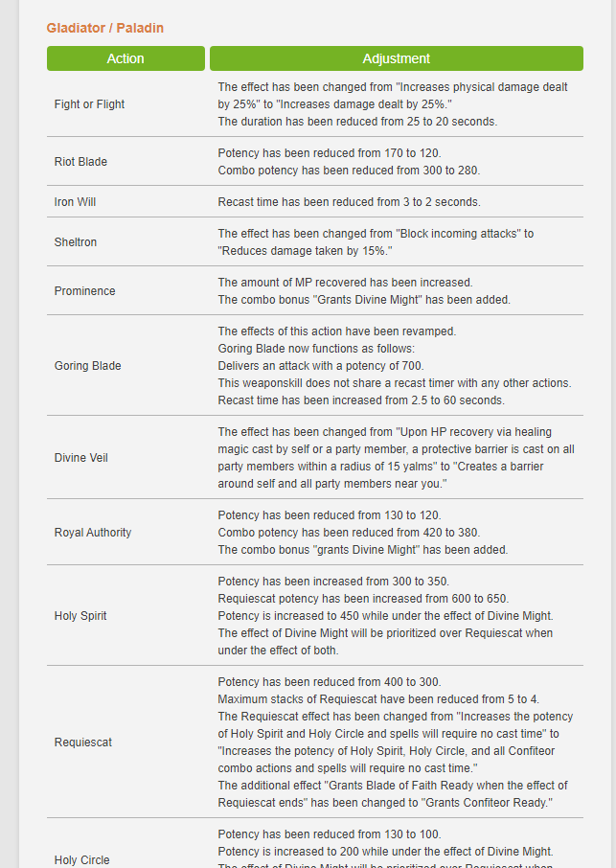Screen dimensions: 616x868
Task: Click the Requiescat action name
Action: (83, 742)
